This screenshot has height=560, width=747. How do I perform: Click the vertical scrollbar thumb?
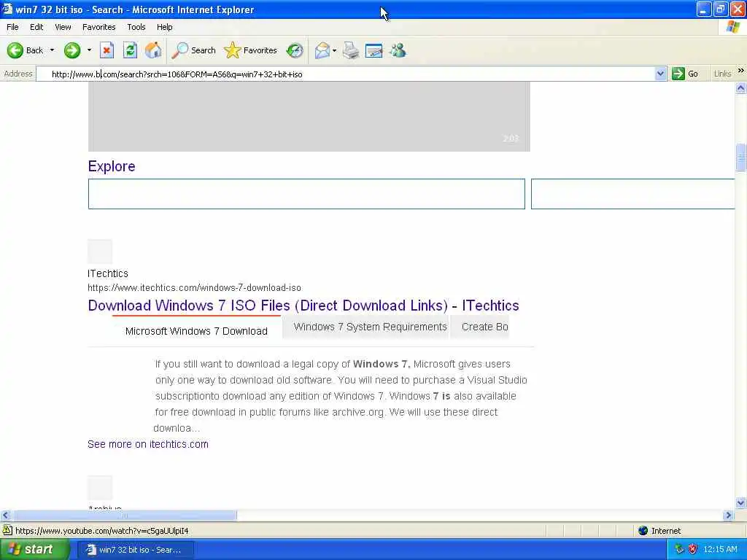(x=741, y=157)
